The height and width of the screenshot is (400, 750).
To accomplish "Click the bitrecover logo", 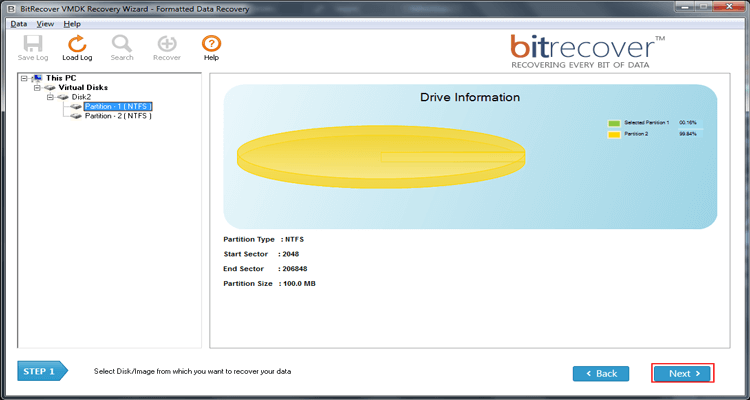I will click(587, 52).
